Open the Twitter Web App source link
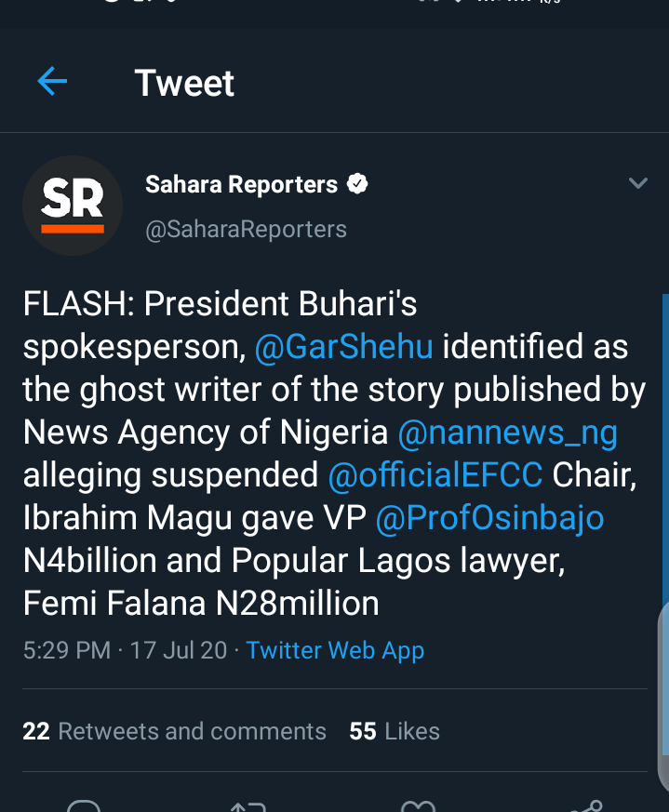 [335, 650]
